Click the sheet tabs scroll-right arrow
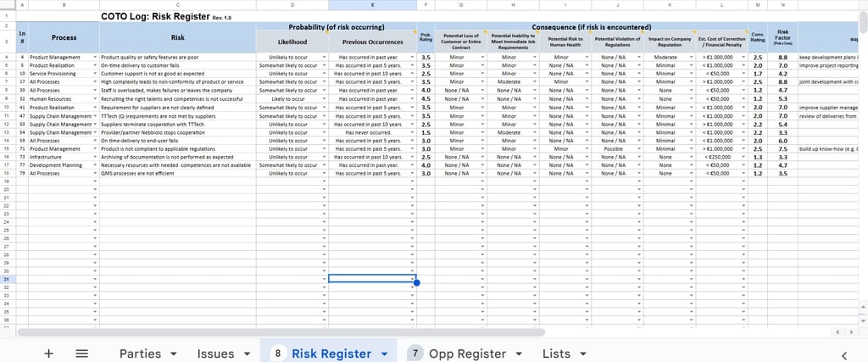868x362 pixels. (851, 332)
